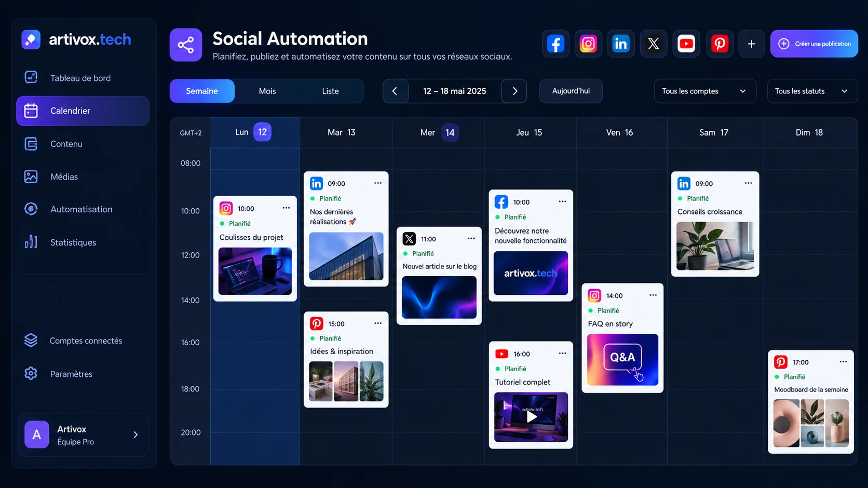
Task: Click the Paramètres gear icon
Action: [31, 374]
